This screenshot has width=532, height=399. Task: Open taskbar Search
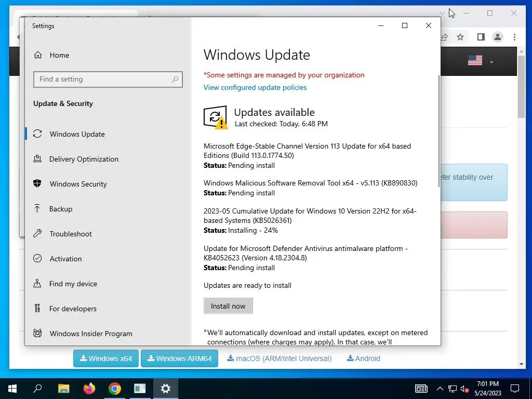click(37, 389)
